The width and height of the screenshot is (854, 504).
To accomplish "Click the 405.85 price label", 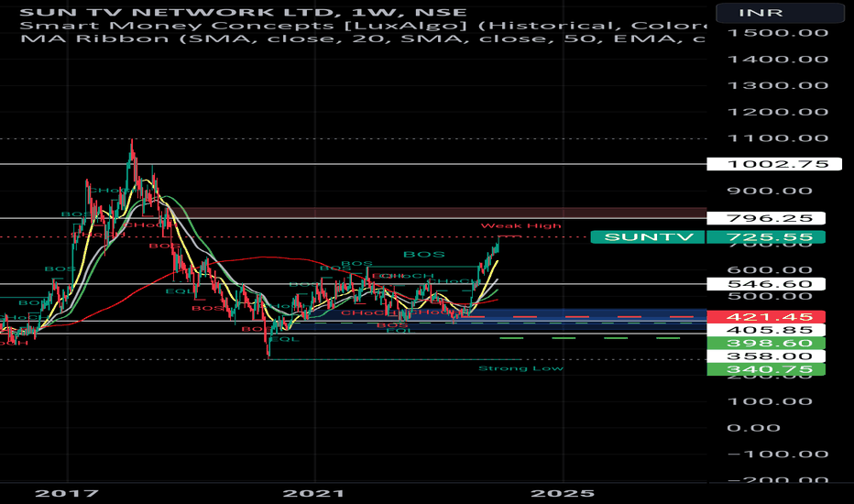I will pyautogui.click(x=766, y=330).
